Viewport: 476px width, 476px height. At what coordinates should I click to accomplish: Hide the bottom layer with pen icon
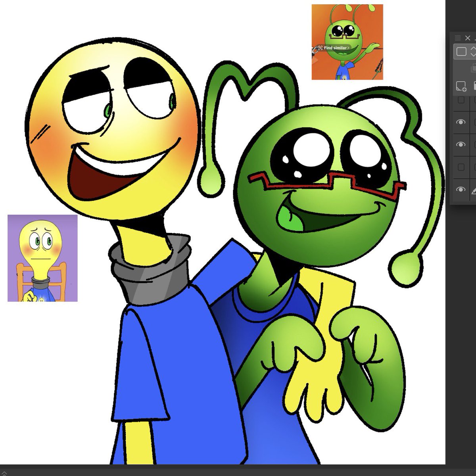coord(461,190)
